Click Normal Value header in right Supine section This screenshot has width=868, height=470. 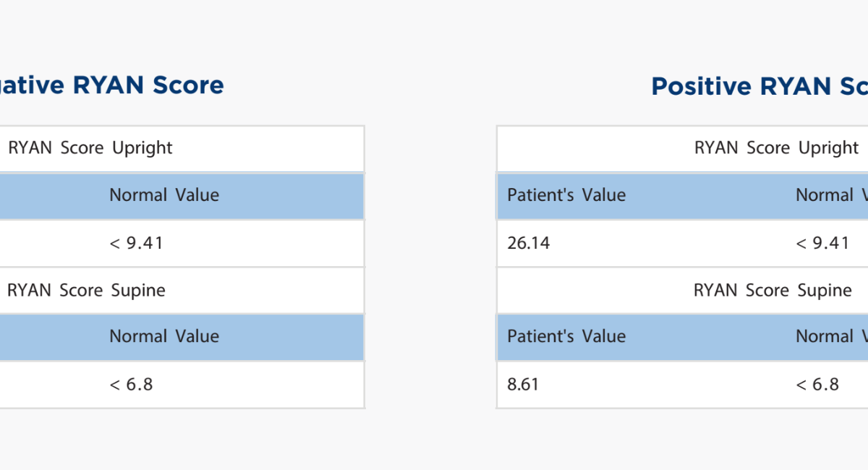832,336
